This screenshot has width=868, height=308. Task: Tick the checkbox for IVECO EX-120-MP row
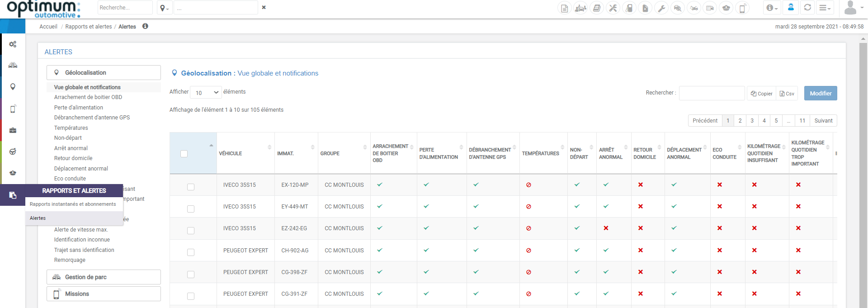(x=191, y=187)
